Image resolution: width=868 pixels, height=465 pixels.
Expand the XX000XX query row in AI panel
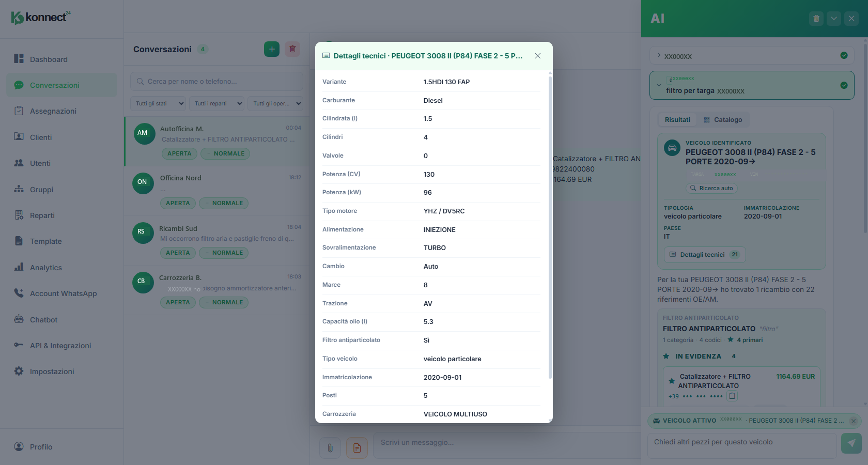tap(752, 56)
